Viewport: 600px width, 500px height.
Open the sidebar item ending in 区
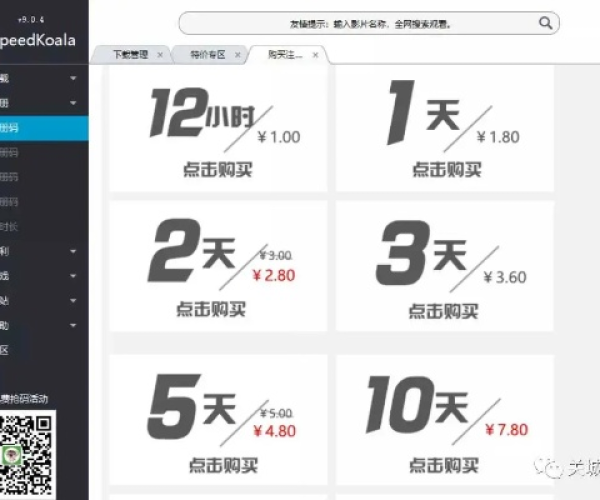(4, 350)
